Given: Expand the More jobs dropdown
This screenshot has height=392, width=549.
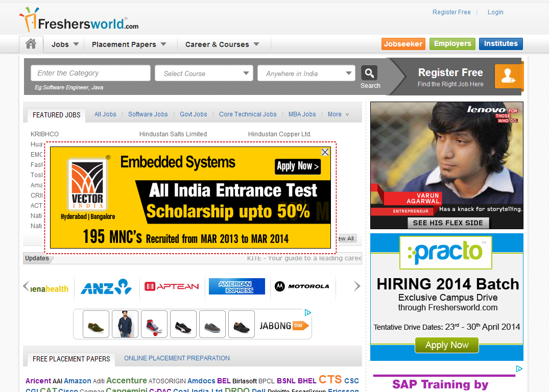Looking at the screenshot, I should click(338, 114).
